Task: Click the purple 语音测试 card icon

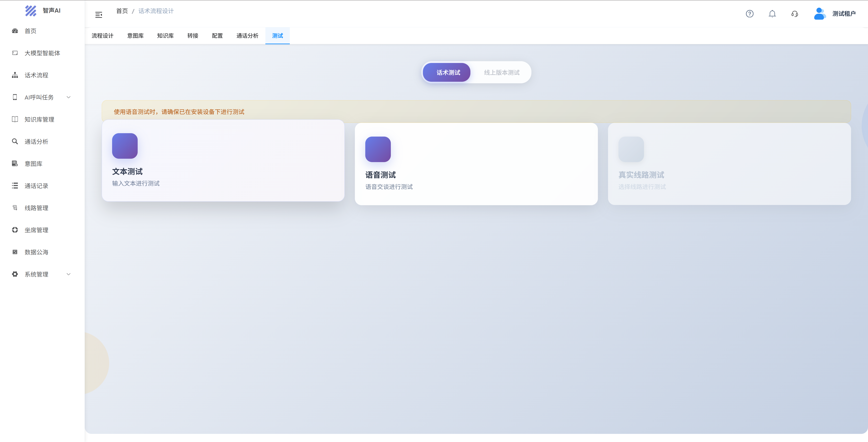Action: pyautogui.click(x=378, y=149)
